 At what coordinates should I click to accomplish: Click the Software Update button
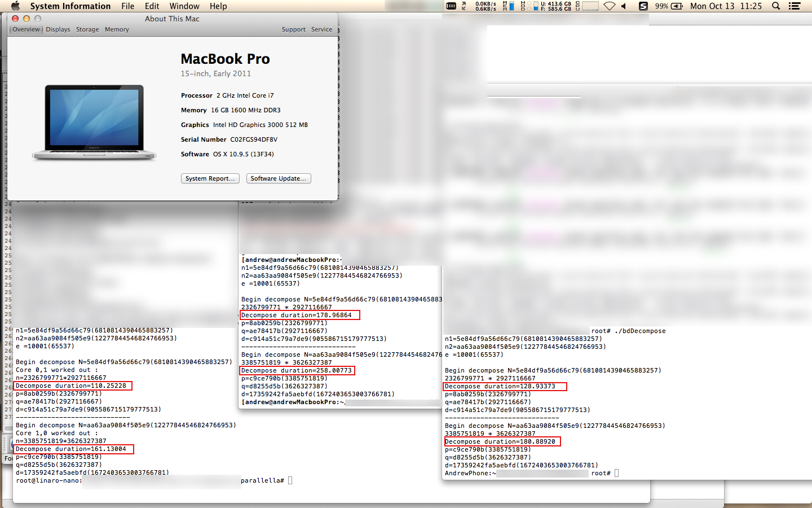[x=279, y=178]
